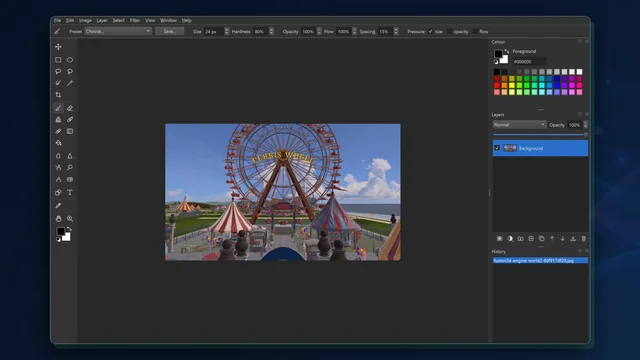Viewport: 640px width, 360px height.
Task: Toggle Pressure size checkbox
Action: 430,31
